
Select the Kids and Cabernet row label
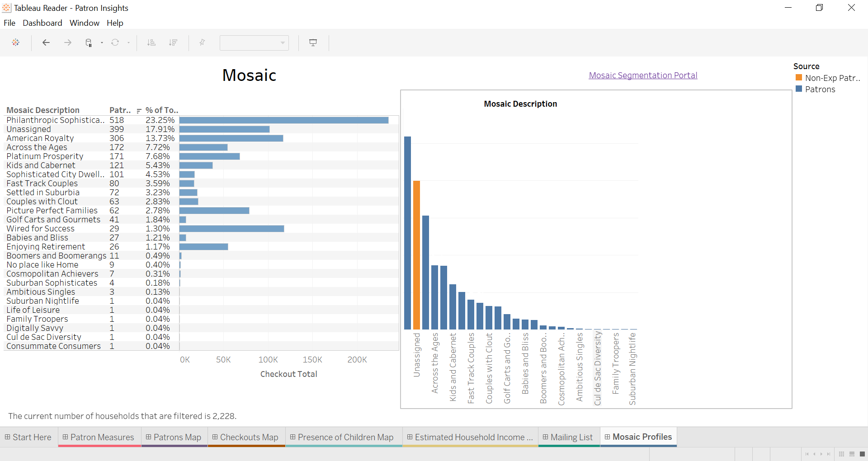tap(41, 165)
